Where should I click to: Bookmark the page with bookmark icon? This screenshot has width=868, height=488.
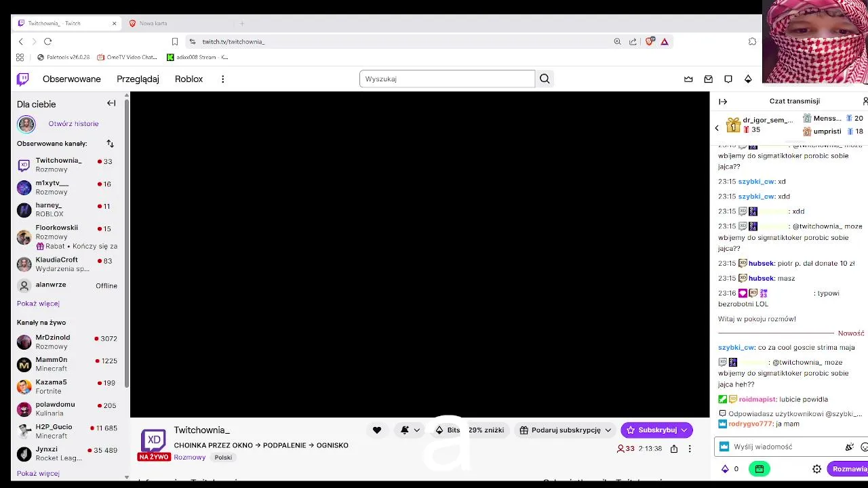tap(174, 41)
